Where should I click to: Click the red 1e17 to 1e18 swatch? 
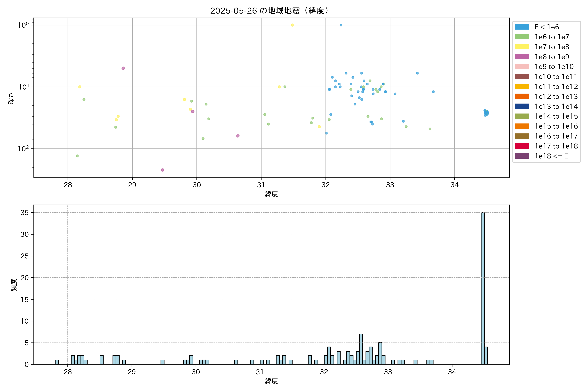pyautogui.click(x=522, y=146)
